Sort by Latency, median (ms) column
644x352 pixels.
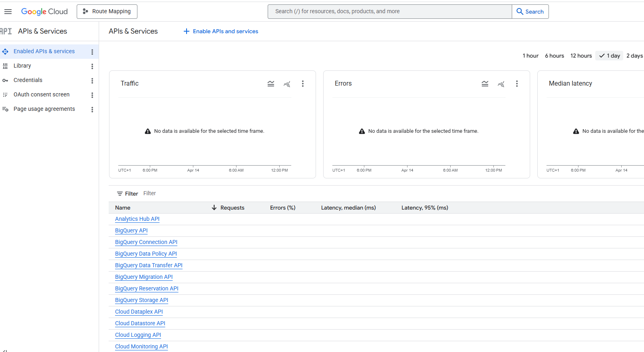click(x=348, y=208)
